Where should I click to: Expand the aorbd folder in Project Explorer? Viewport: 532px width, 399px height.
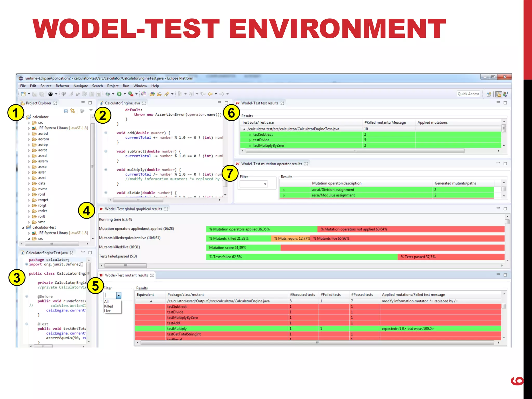pos(29,134)
